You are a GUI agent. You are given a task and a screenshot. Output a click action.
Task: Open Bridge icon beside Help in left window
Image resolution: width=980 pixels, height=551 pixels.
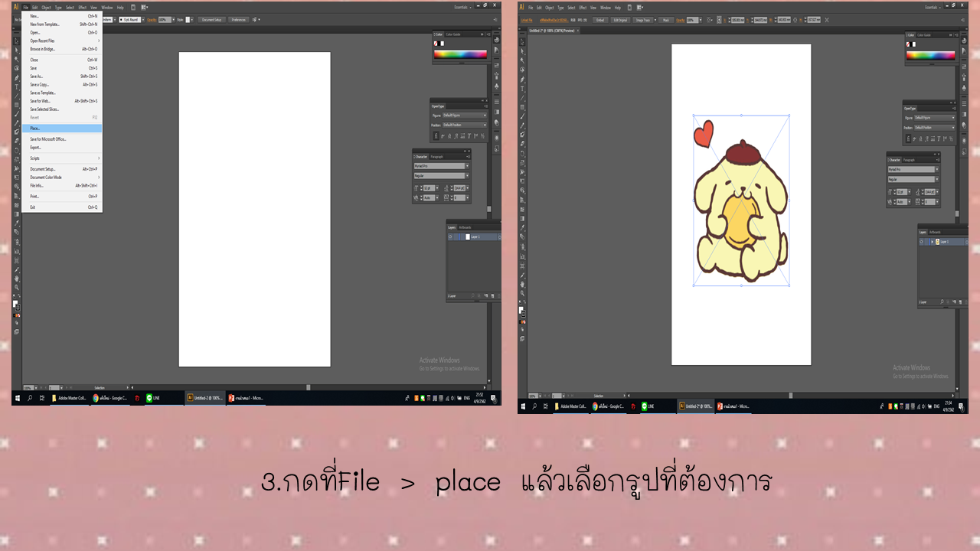tap(133, 8)
